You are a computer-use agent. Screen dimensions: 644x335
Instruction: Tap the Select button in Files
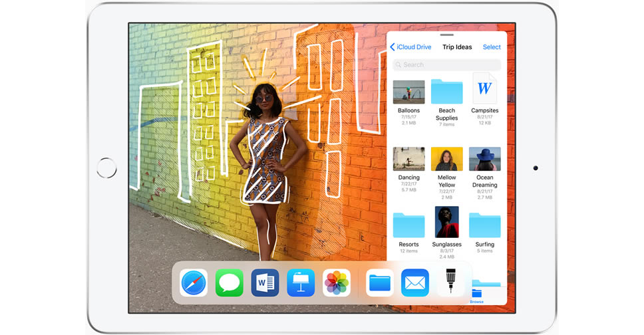point(492,47)
